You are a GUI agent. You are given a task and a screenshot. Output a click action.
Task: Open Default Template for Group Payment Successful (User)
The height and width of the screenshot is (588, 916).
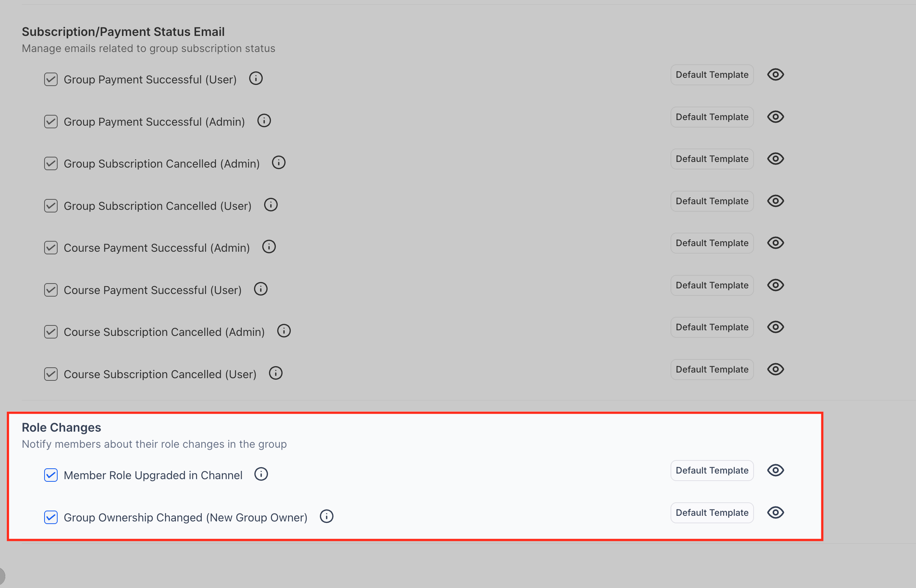712,75
